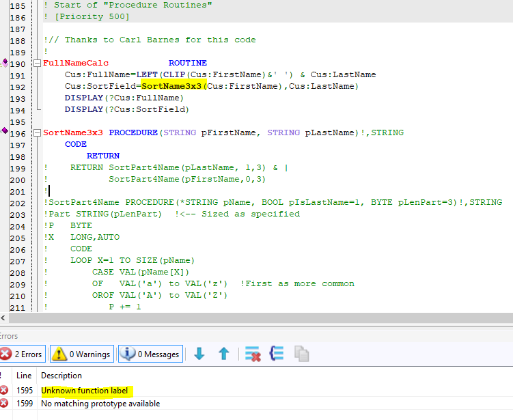Toggle the 2 Errors filter button
This screenshot has height=420, width=513.
point(23,354)
